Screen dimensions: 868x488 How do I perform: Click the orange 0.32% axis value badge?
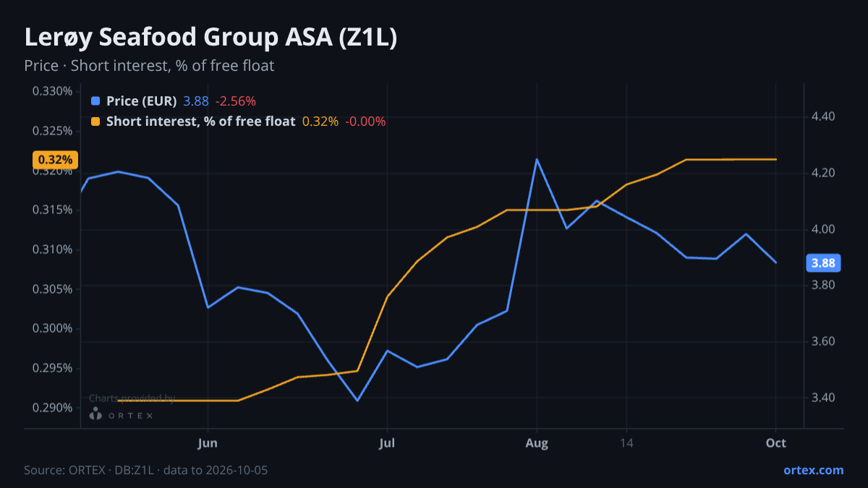tap(55, 160)
